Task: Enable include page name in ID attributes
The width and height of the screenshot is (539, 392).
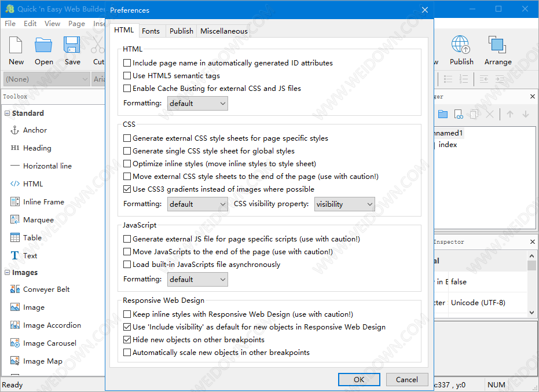Action: coord(127,63)
